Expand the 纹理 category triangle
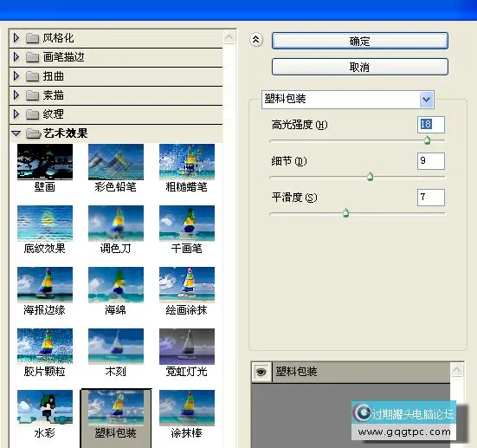The image size is (477, 448). [16, 114]
